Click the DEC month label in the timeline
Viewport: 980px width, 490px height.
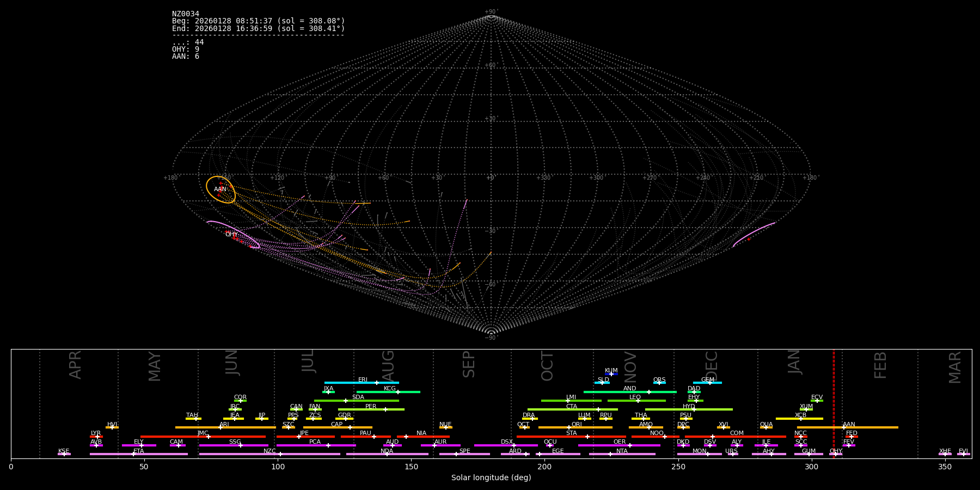tap(712, 366)
